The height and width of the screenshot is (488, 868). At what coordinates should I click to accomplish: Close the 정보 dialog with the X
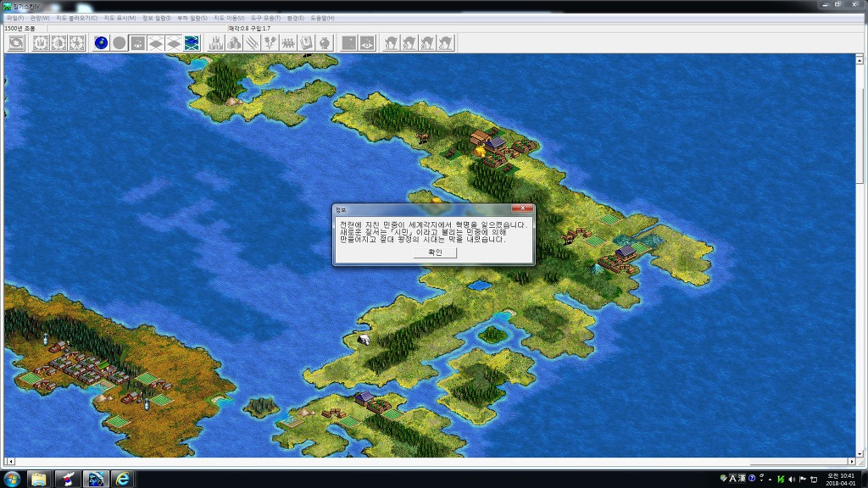pyautogui.click(x=522, y=208)
